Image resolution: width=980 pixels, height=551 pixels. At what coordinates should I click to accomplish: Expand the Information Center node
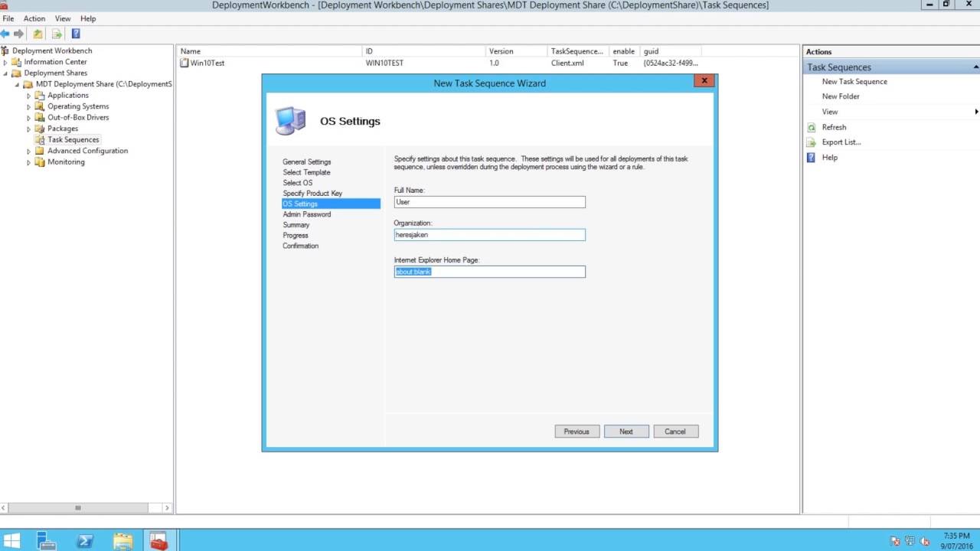click(x=5, y=62)
